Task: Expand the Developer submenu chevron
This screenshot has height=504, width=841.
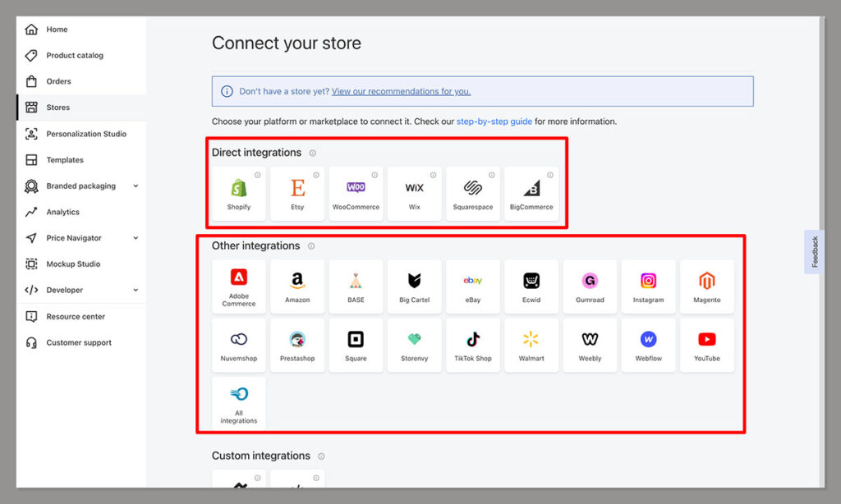Action: [136, 290]
